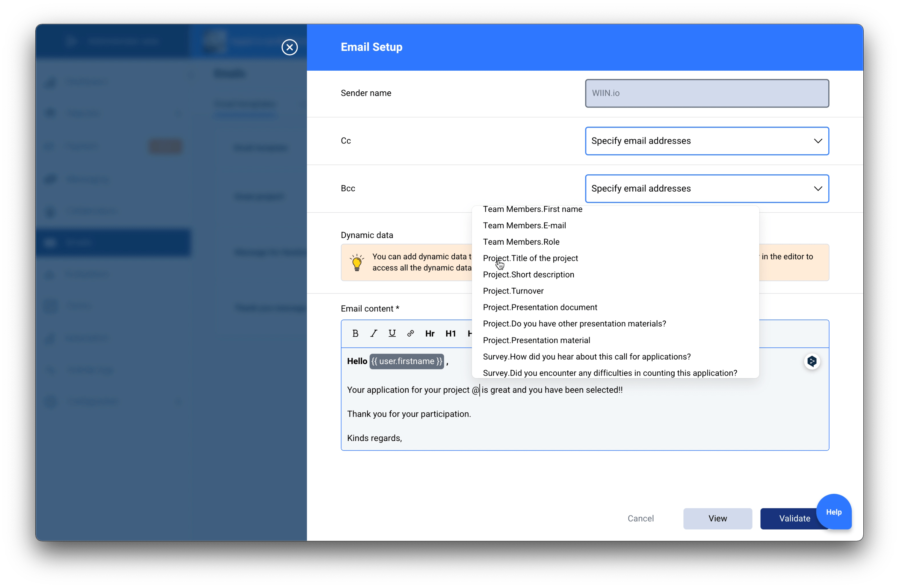Click the user.firstname variable tag
This screenshot has width=899, height=588.
point(407,361)
